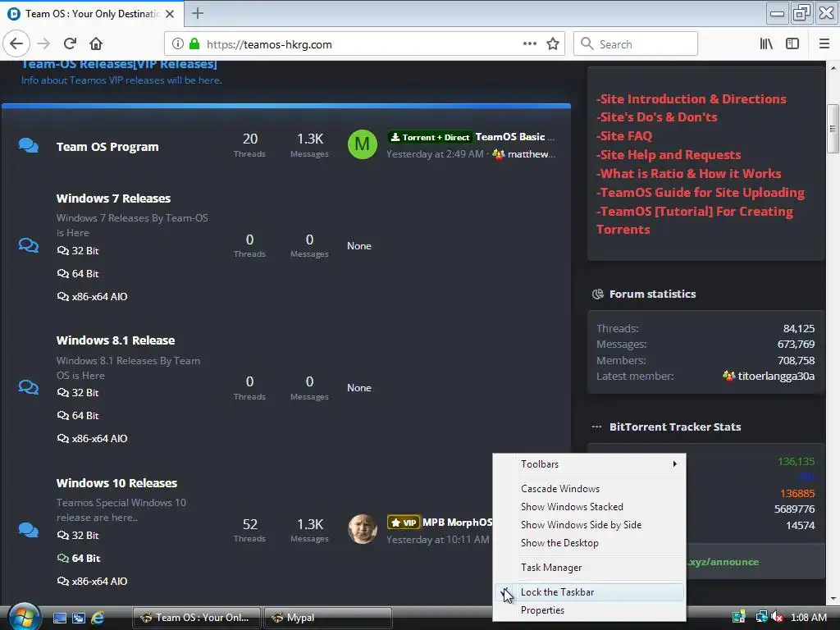Open Windows 8.1 Release forum
This screenshot has width=840, height=630.
116,340
